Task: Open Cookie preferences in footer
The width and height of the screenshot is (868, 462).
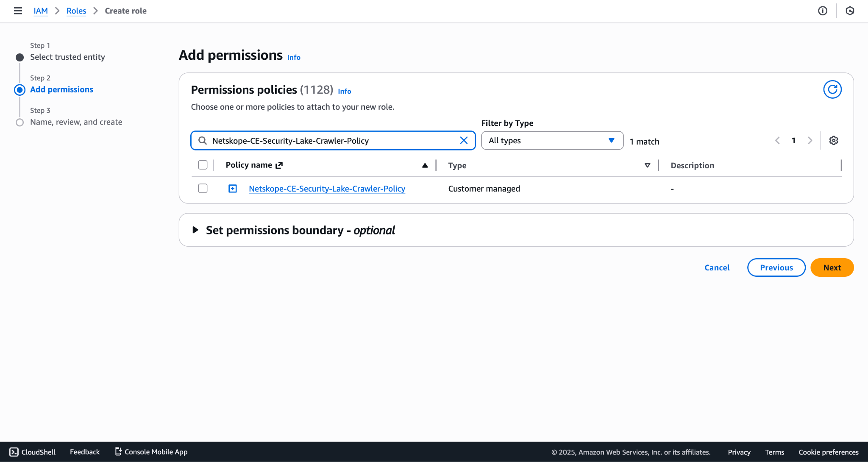Action: pos(829,452)
